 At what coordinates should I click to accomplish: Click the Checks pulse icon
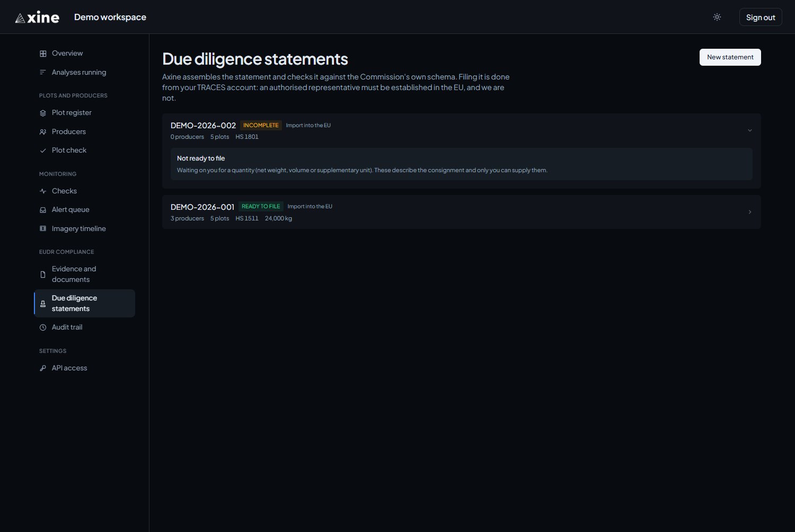tap(43, 191)
